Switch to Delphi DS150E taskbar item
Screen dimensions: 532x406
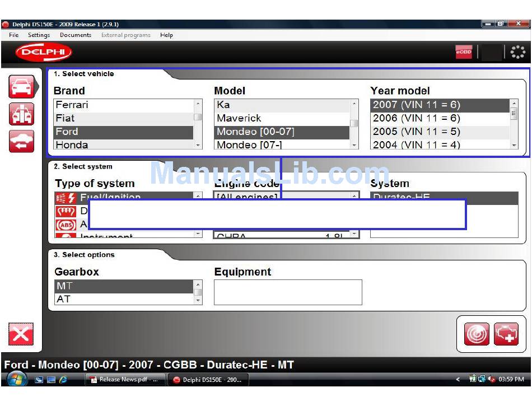click(208, 380)
